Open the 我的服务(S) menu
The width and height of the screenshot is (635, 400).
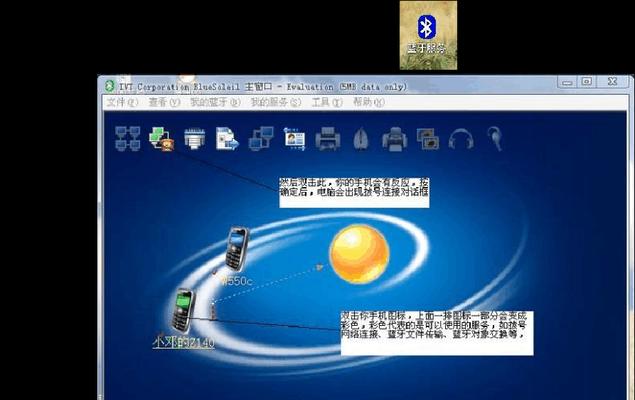(x=276, y=102)
